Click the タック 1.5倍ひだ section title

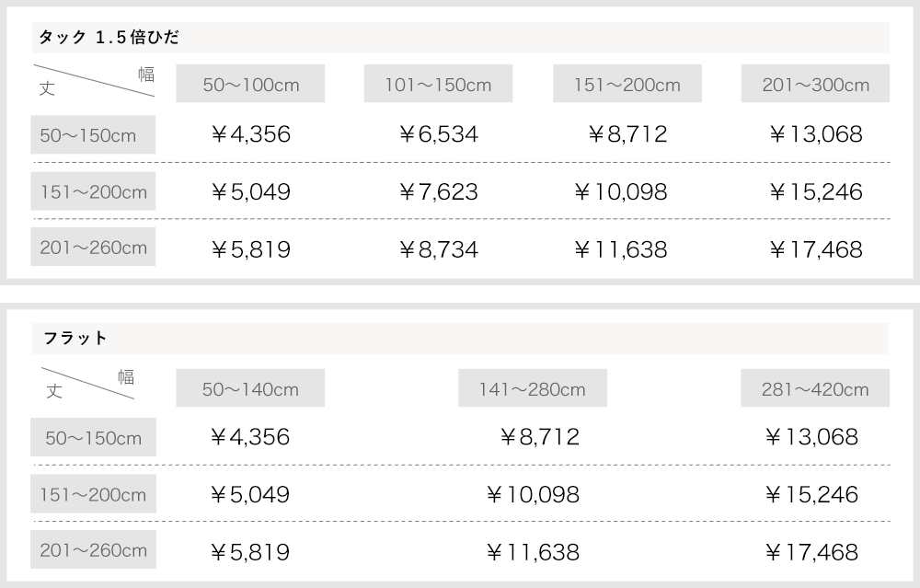point(109,38)
